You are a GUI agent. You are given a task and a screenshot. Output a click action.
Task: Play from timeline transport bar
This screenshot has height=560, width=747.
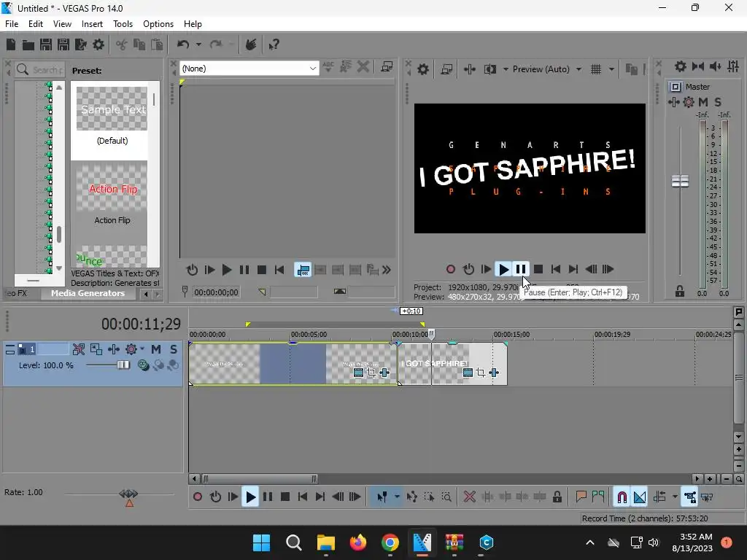point(250,497)
